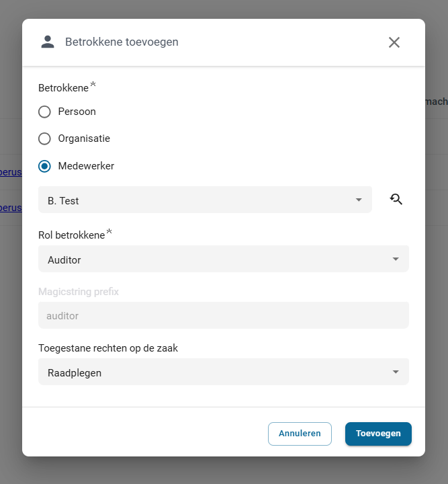
Task: Close the Betrokkene toevoegen dialog
Action: click(x=394, y=42)
